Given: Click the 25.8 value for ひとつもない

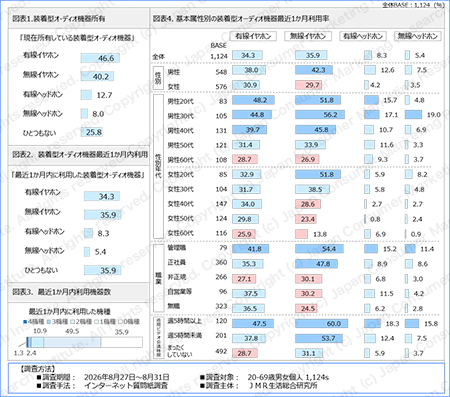Looking at the screenshot, I should 94,132.
